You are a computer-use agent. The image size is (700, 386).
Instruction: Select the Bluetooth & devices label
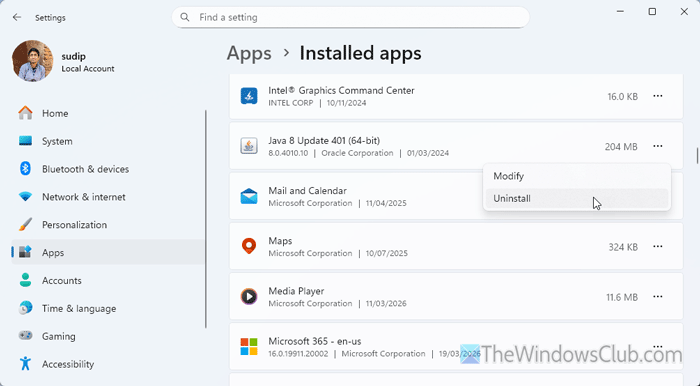pyautogui.click(x=85, y=169)
